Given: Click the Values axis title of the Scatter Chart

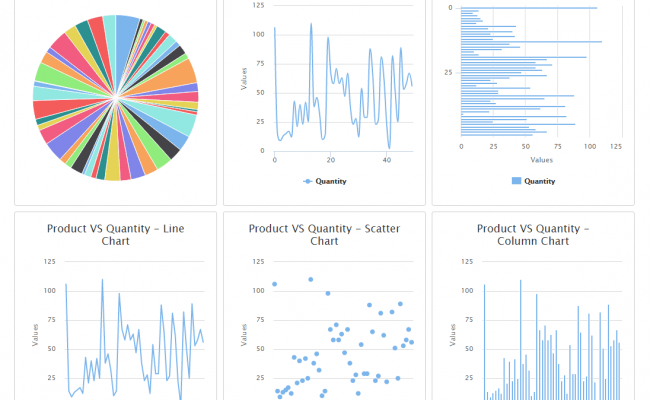Looking at the screenshot, I should pos(244,335).
